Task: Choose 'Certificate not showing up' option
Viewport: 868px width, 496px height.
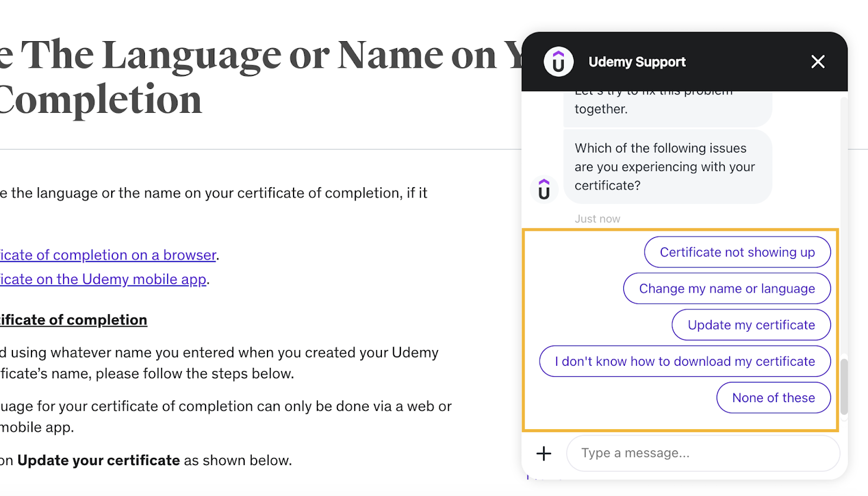Action: (x=737, y=252)
